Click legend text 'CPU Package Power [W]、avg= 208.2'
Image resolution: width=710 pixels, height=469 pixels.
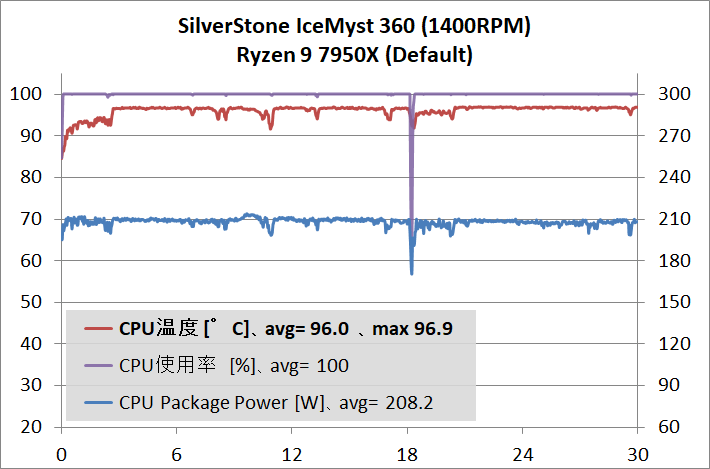click(276, 402)
